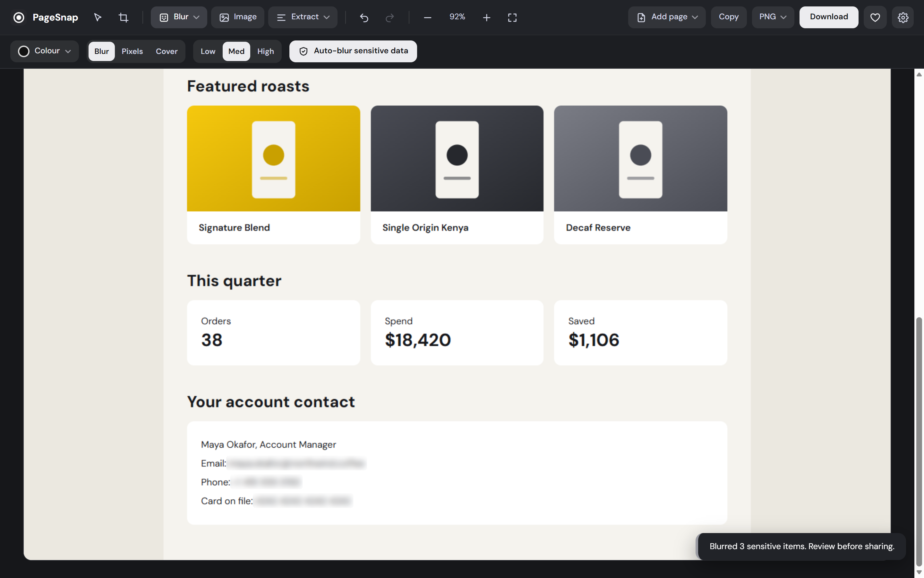Image resolution: width=924 pixels, height=578 pixels.
Task: Click the Single Origin Kenya card image
Action: 457,159
